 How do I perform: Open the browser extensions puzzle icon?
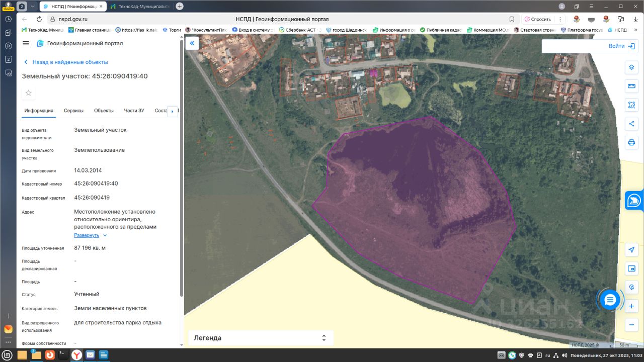(x=621, y=19)
